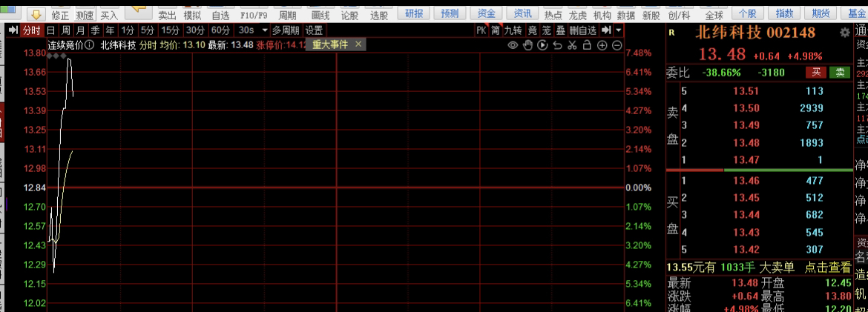Click the right panel collapse arrow after 删自选
868x312 pixels.
coord(606,30)
